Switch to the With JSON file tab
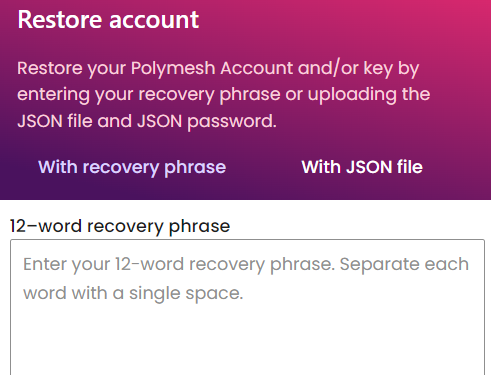The width and height of the screenshot is (491, 375). (362, 167)
